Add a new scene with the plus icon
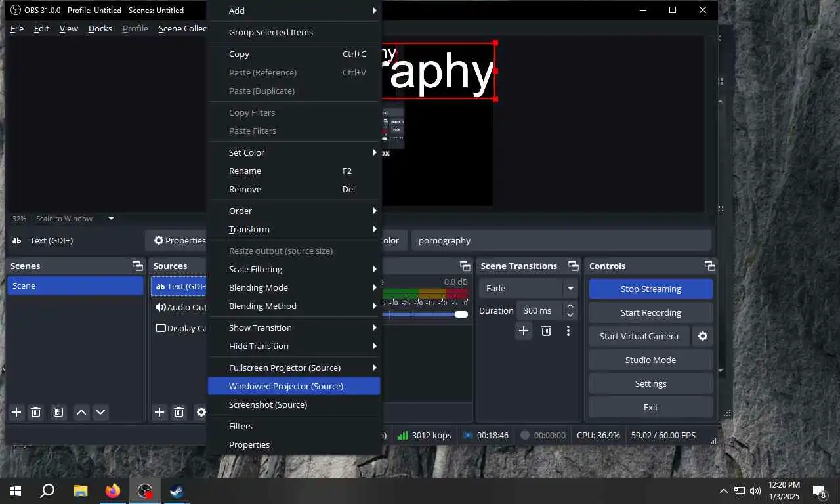Image resolution: width=840 pixels, height=504 pixels. [16, 412]
